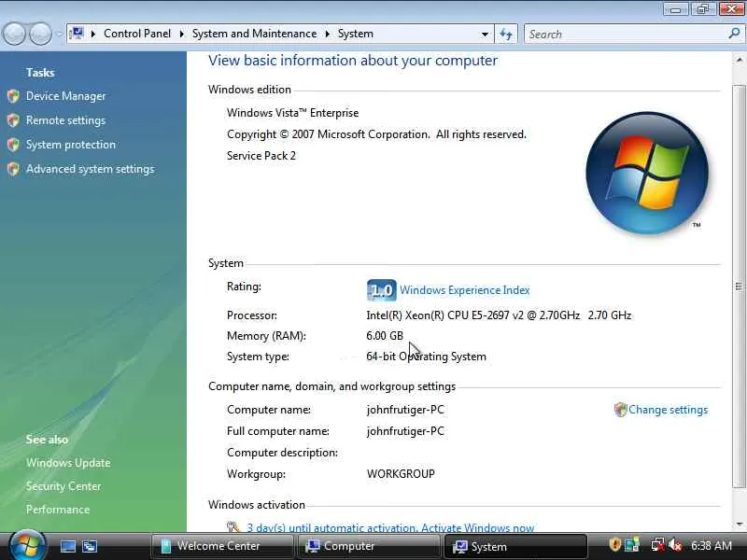Image resolution: width=747 pixels, height=560 pixels.
Task: Open Device Manager from Tasks
Action: (65, 96)
